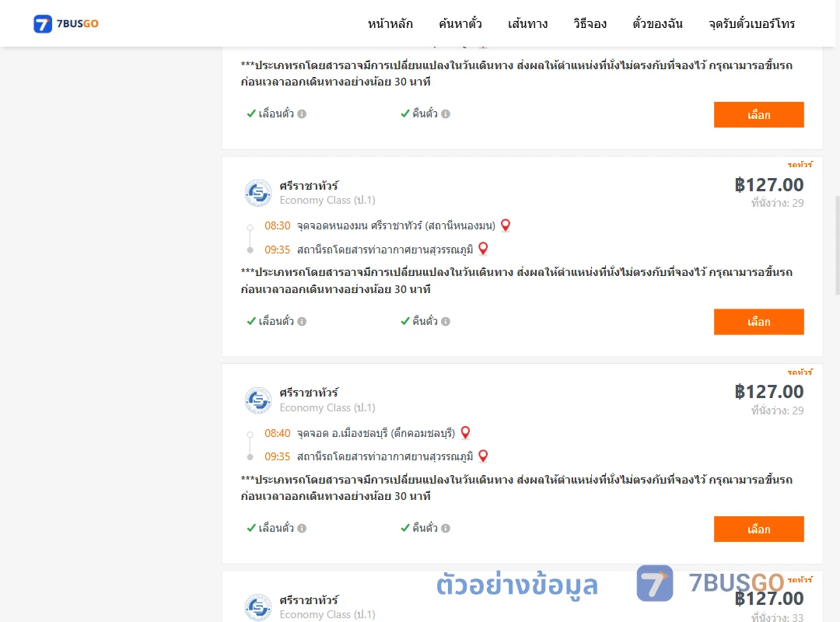Click the green check beside เลื่อนตั๋ว for 08:30 trip
This screenshot has height=622, width=840.
click(x=250, y=321)
